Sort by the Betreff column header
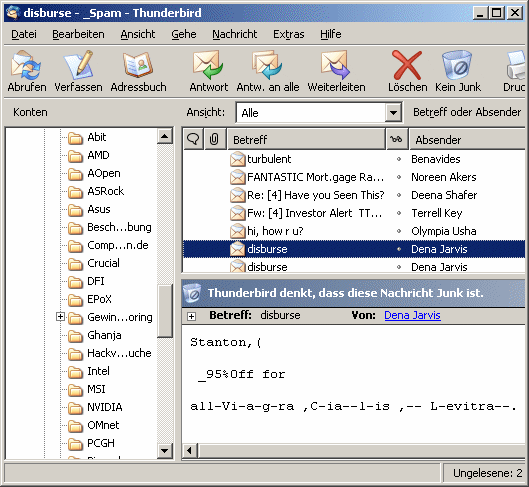Screen dimensions: 529x487 pos(306,139)
